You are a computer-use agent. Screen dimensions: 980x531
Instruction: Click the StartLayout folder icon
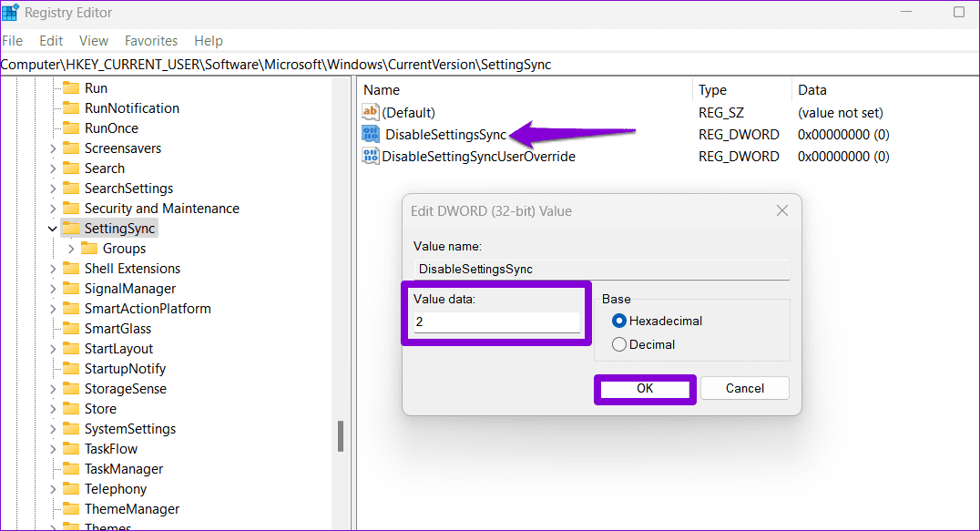[71, 348]
